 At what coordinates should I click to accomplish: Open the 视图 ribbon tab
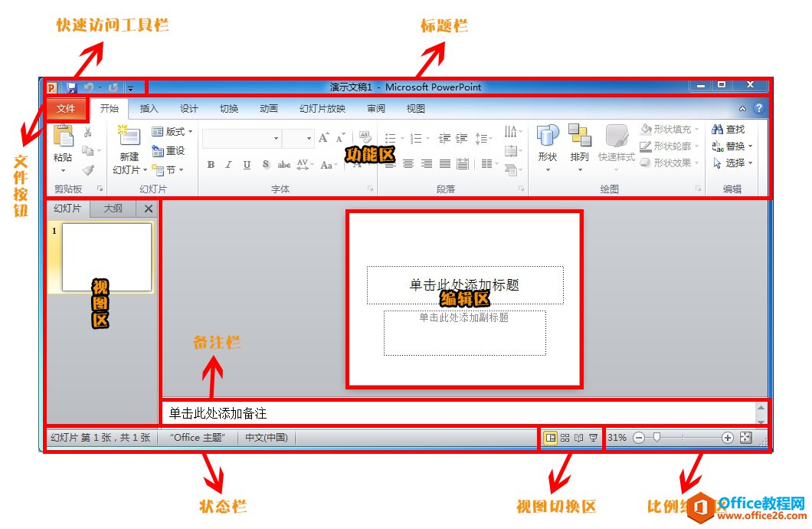415,108
